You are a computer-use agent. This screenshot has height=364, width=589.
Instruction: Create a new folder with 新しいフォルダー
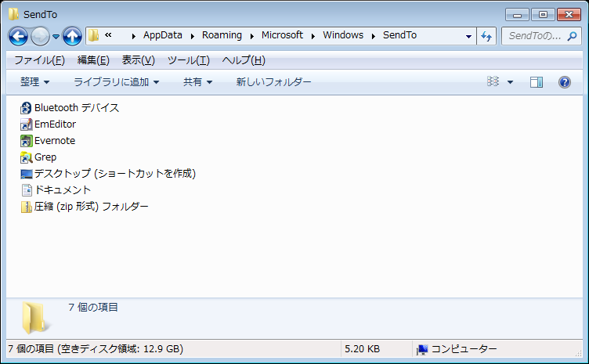[273, 82]
